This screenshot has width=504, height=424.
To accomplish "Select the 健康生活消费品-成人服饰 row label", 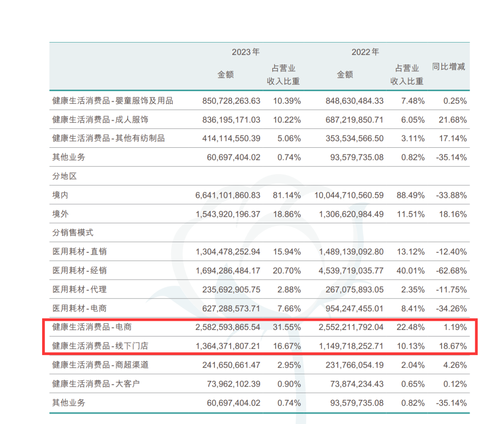I will click(100, 120).
